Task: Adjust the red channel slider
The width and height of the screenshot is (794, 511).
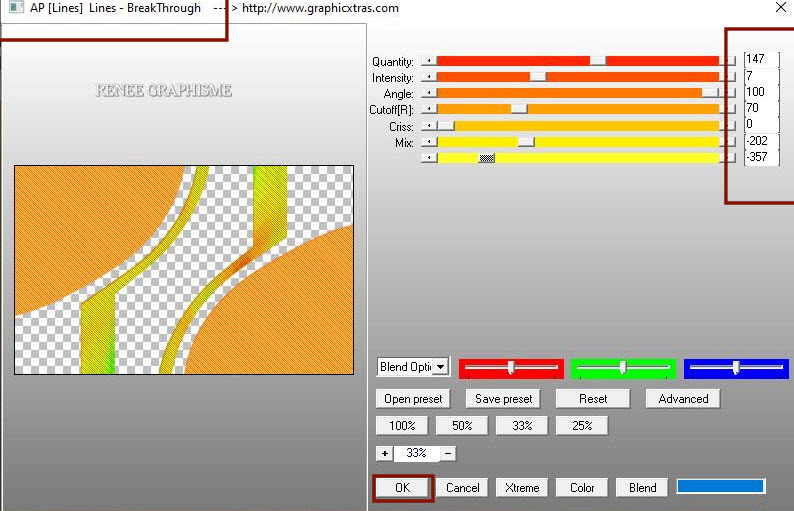Action: coord(511,367)
